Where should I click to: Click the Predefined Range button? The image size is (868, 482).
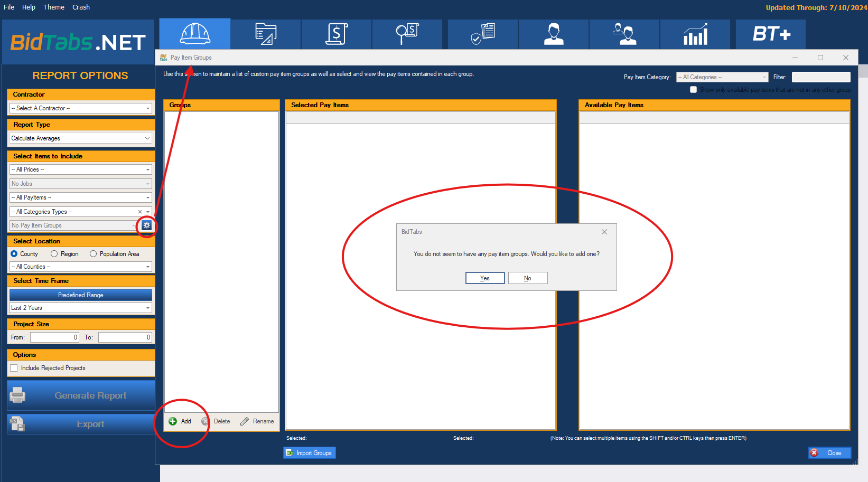tap(81, 295)
